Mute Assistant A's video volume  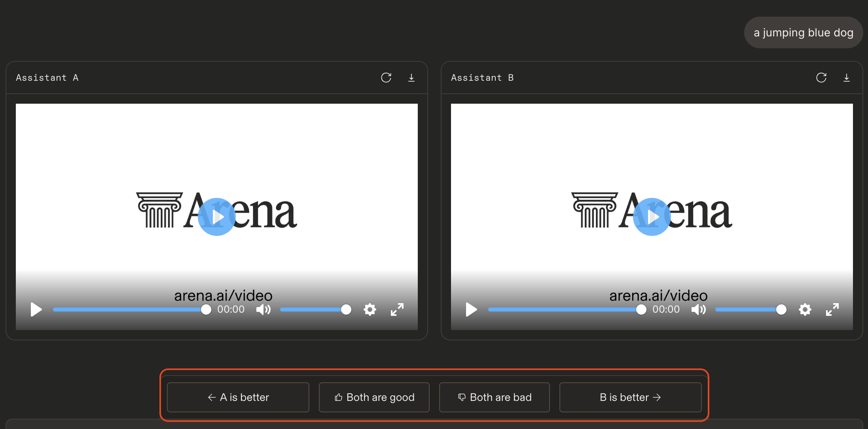(263, 309)
